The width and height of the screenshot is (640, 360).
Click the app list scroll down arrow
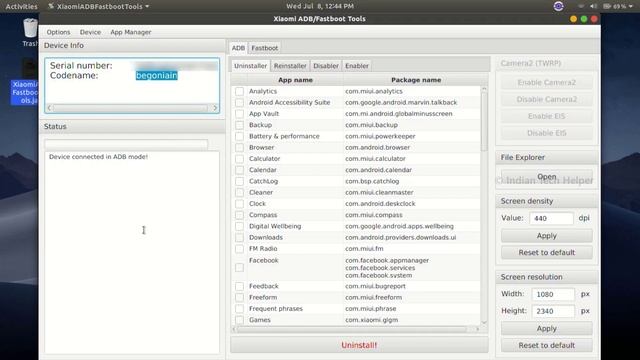[484, 322]
